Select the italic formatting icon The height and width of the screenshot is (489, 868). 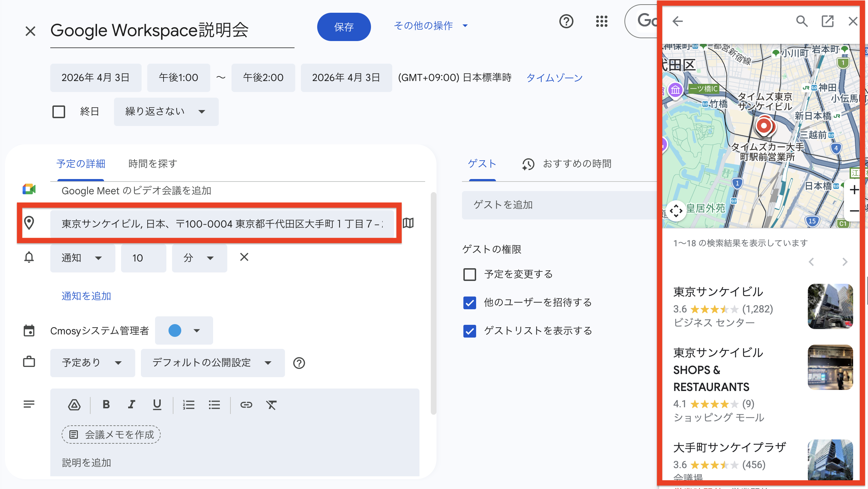pos(131,404)
